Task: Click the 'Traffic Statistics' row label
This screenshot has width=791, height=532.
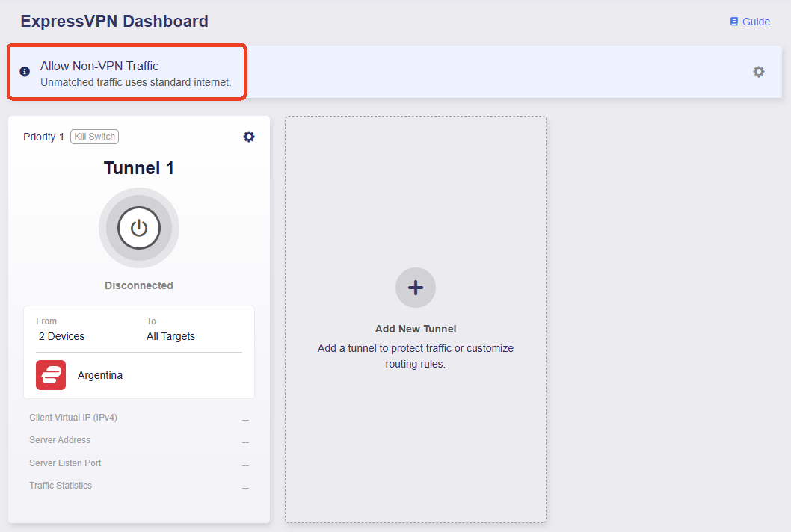Action: point(61,486)
